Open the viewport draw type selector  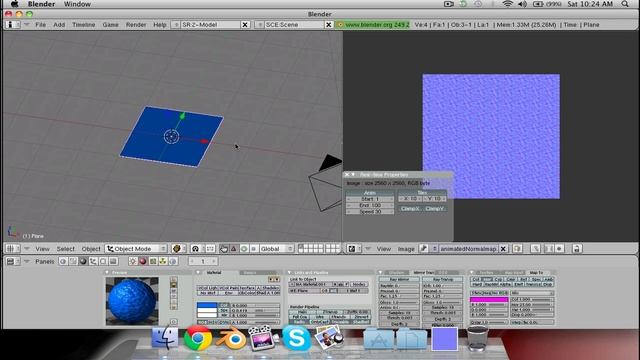click(179, 249)
